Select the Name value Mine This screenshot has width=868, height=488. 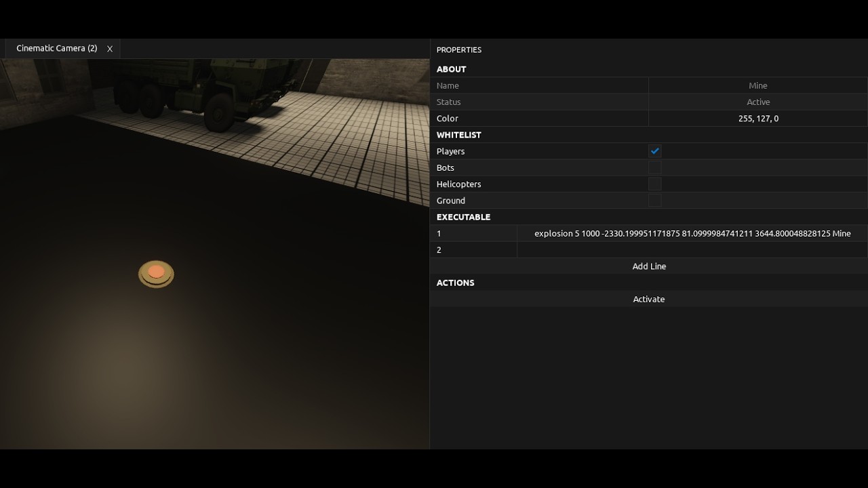pos(758,85)
